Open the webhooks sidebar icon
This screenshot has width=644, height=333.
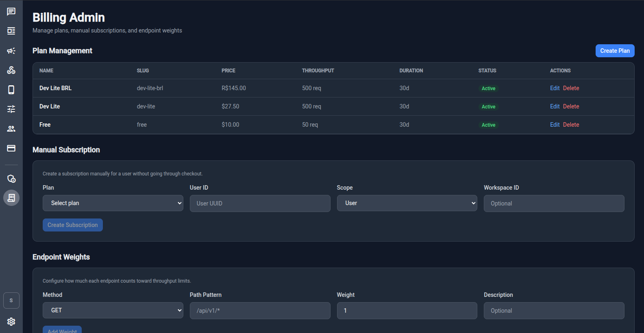[11, 70]
